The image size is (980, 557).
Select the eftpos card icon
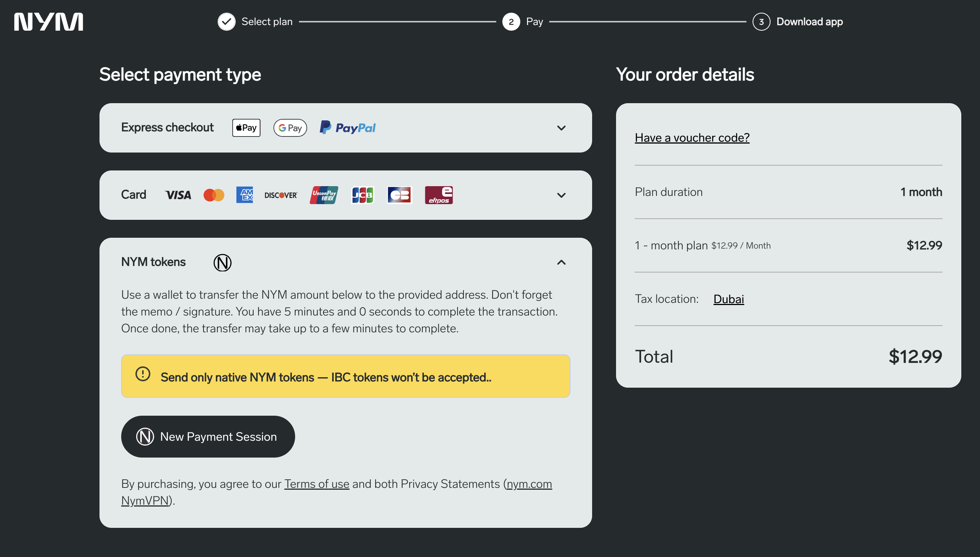pos(439,195)
